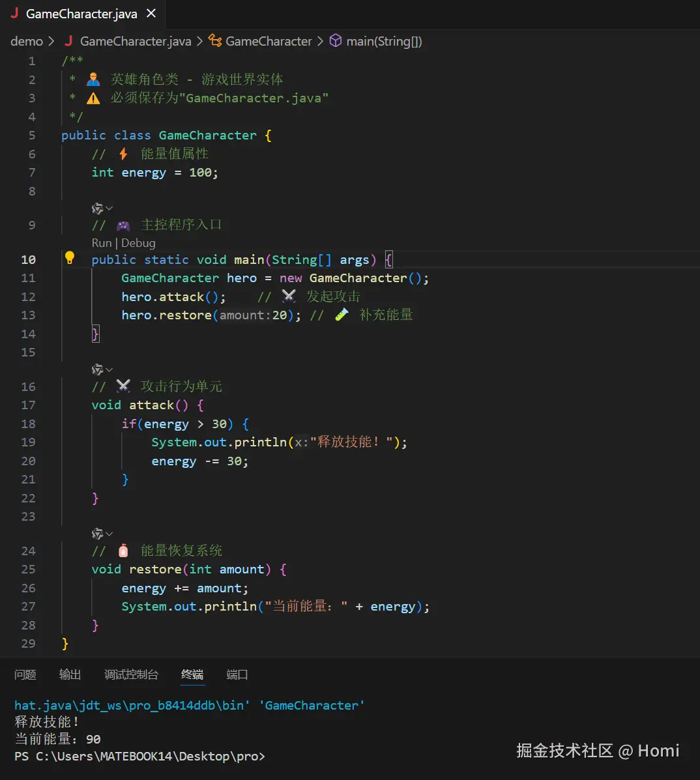This screenshot has width=700, height=780.
Task: Click terminal output '当前能量: 90'
Action: (x=58, y=739)
